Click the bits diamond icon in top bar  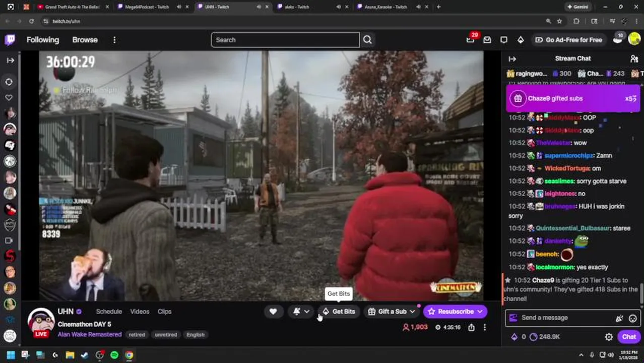521,40
